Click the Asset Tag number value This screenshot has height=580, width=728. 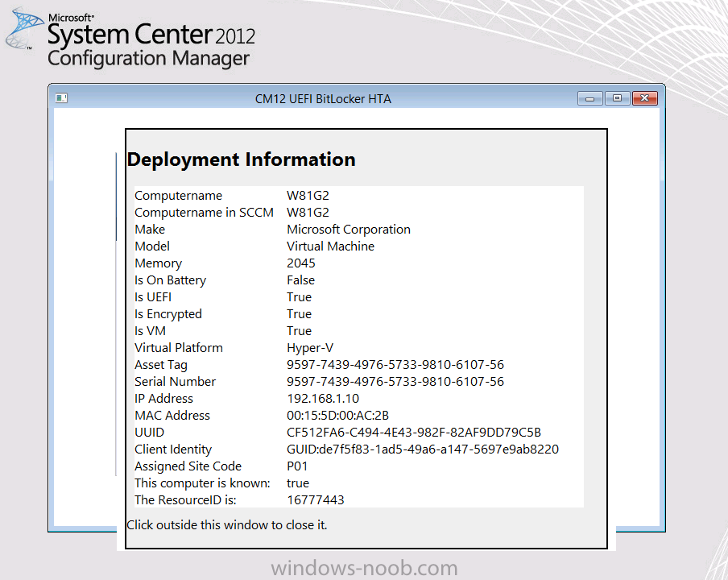point(395,365)
